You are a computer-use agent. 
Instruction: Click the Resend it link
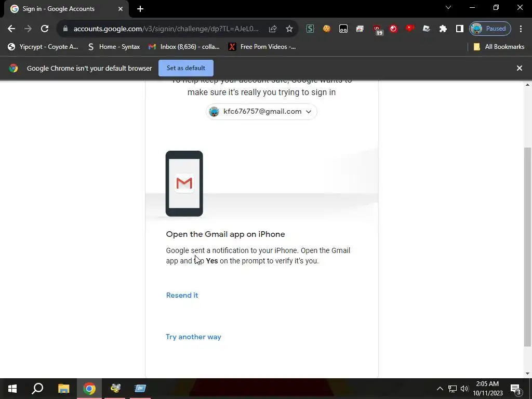tap(182, 295)
